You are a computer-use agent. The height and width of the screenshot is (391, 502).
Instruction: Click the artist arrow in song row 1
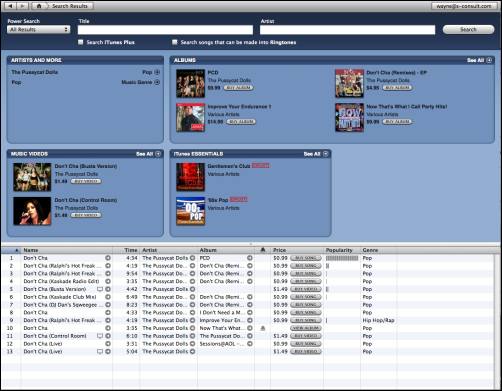click(192, 258)
